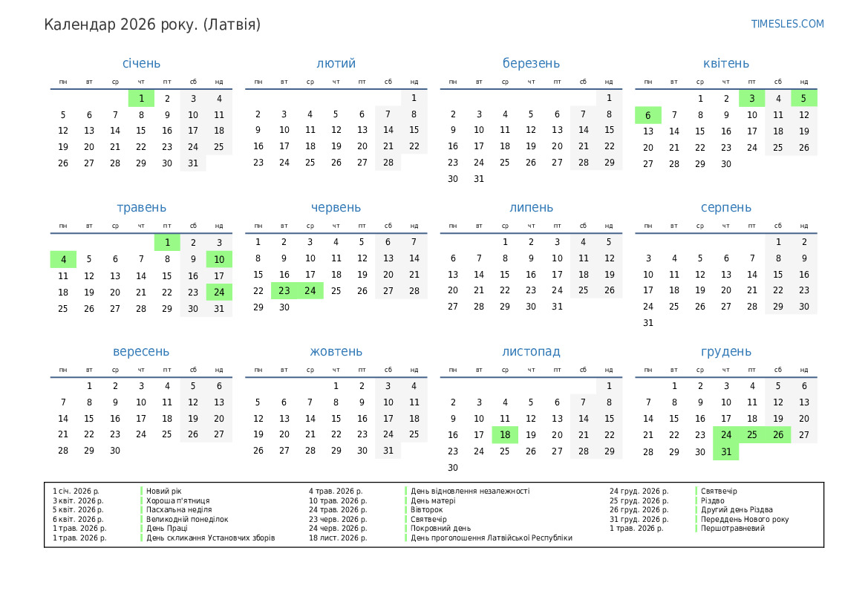This screenshot has height=614, width=868.
Task: Click legend entry День Праці
Action: 167,528
